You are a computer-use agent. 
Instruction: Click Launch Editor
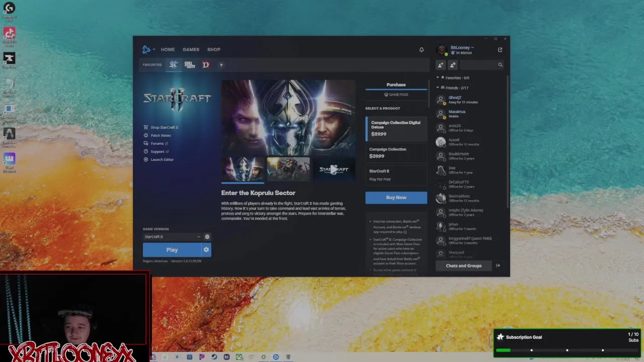tap(162, 159)
